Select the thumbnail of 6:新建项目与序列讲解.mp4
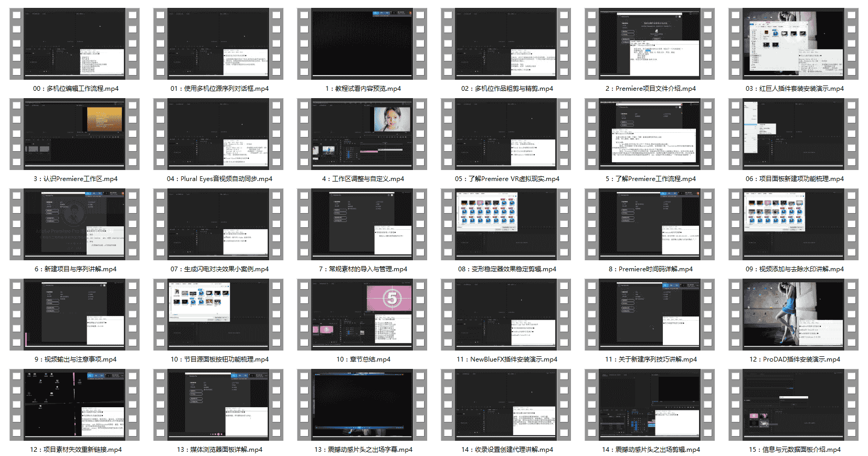The width and height of the screenshot is (868, 456). 75,225
